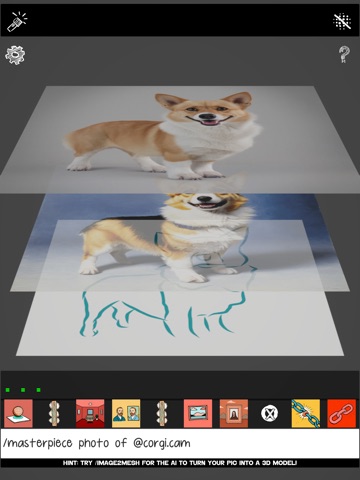Focus the prompt field containing /masterpiece photo

(x=180, y=443)
